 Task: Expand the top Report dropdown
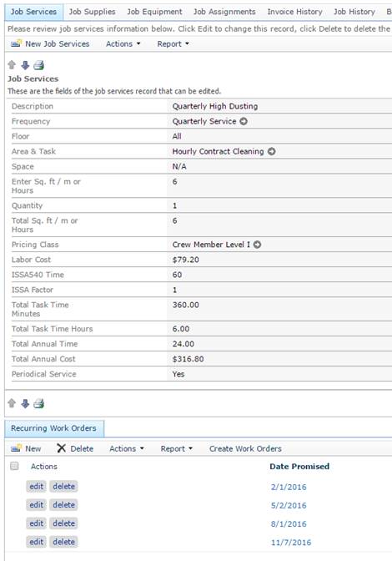pyautogui.click(x=173, y=43)
